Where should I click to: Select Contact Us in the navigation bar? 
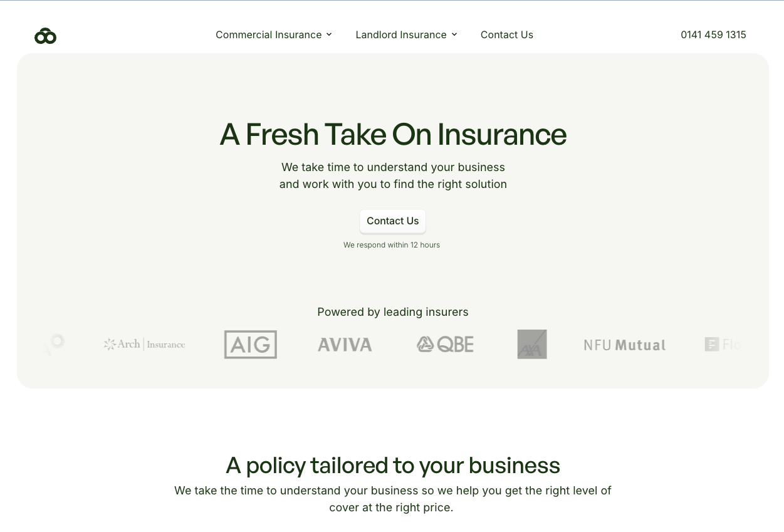click(506, 34)
